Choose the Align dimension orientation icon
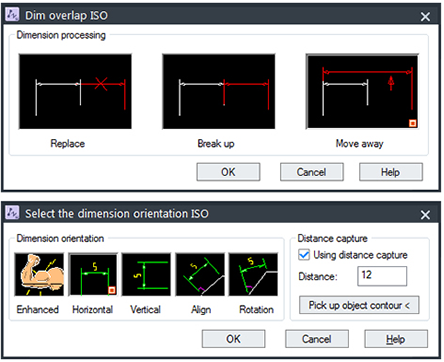 coord(200,274)
